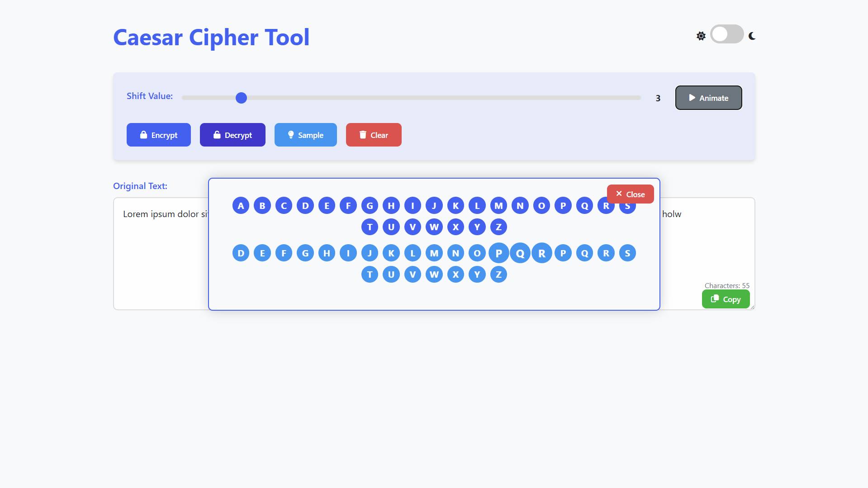This screenshot has height=488, width=868.
Task: Click the result text area showing holw
Action: click(707, 253)
